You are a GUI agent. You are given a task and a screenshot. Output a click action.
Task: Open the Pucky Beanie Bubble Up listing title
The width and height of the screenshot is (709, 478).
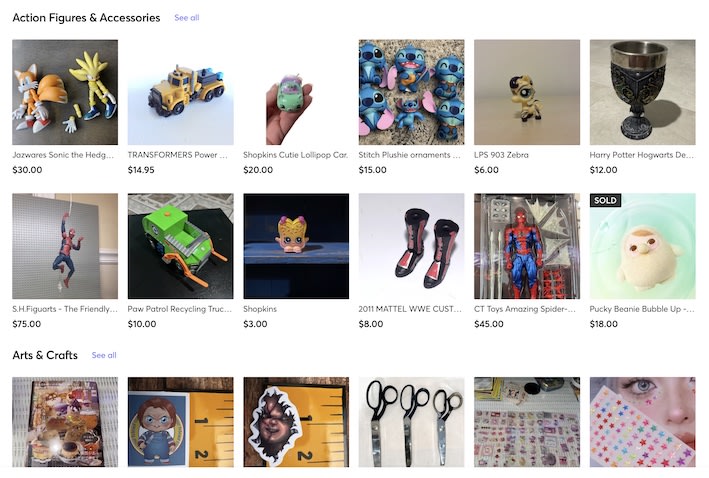click(642, 309)
